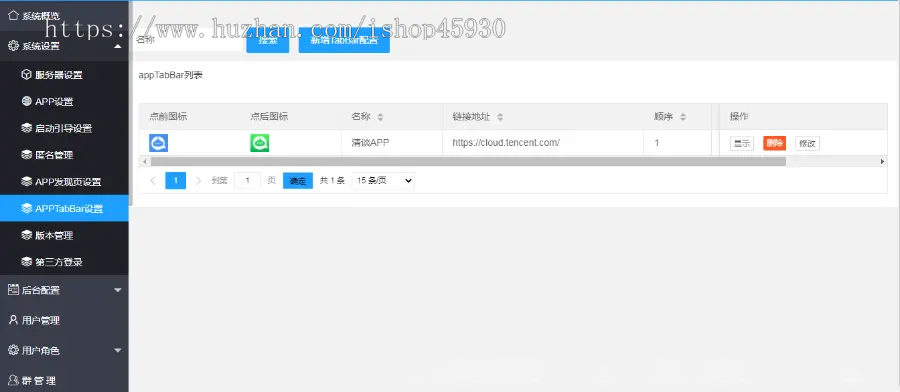
Task: Click the horizontal scrollbar left arrow
Action: click(x=144, y=162)
